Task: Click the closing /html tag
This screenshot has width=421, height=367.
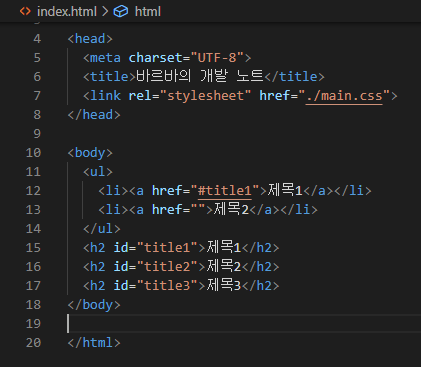Action: (94, 343)
